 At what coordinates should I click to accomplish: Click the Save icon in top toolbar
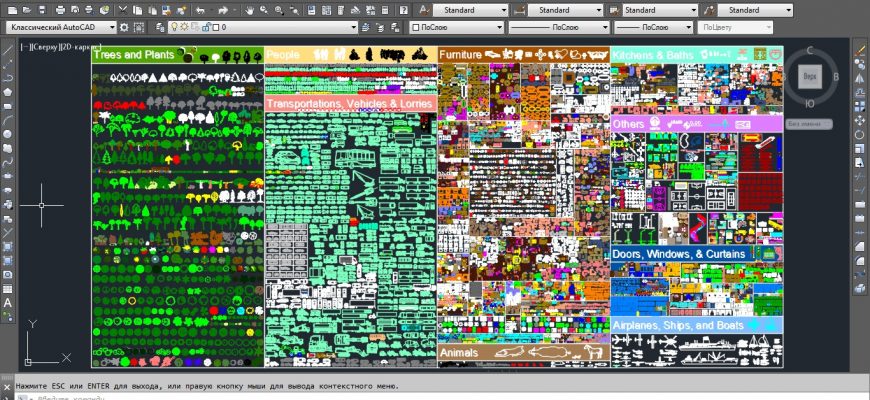coord(43,9)
